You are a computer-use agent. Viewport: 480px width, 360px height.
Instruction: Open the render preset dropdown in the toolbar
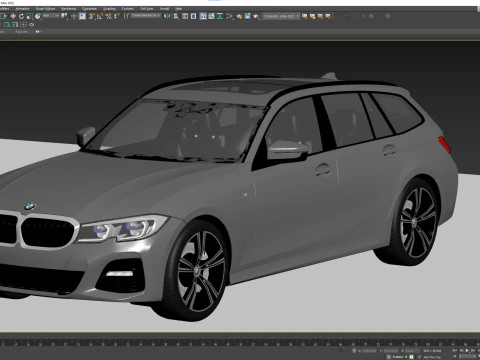(x=281, y=16)
